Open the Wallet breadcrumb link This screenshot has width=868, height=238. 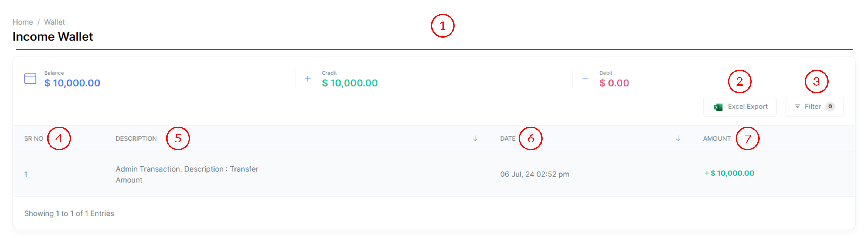click(x=54, y=22)
